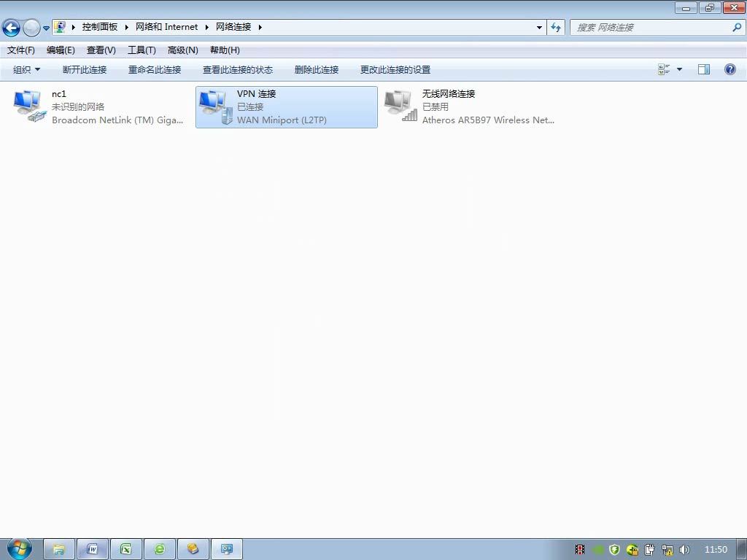
Task: Click the 无线网络连接 name text
Action: pyautogui.click(x=449, y=94)
